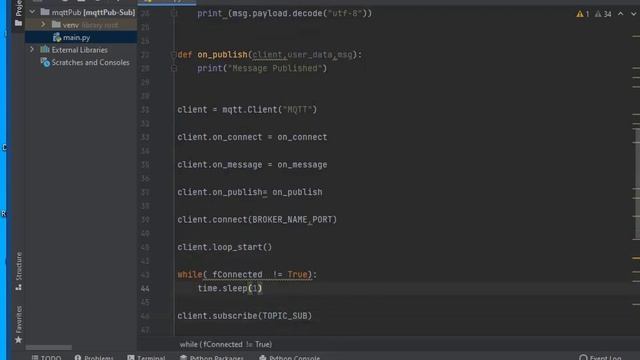640x360 pixels.
Task: Select the venv library root row
Action: click(81, 25)
